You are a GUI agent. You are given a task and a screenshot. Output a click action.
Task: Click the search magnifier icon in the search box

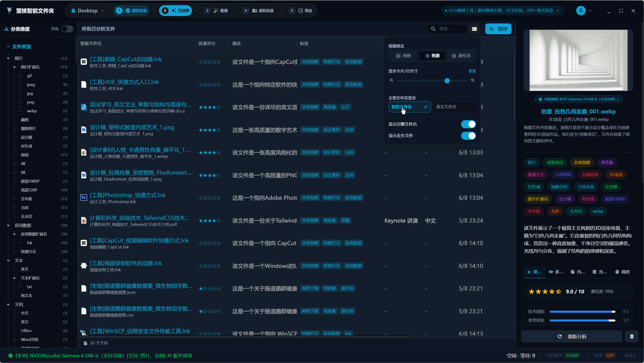433,29
